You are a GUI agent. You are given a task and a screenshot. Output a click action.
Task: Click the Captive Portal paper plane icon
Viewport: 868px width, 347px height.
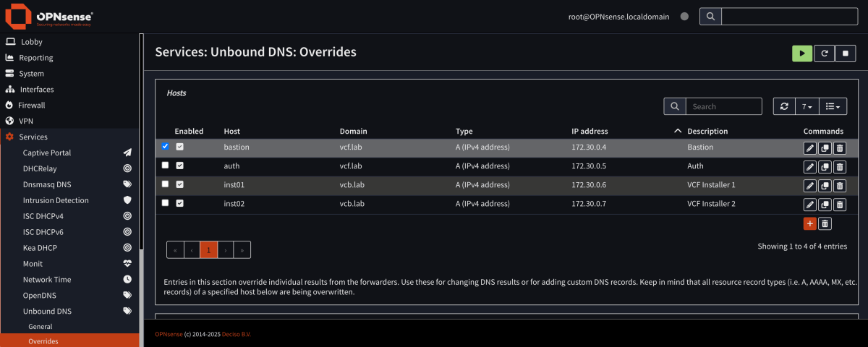(127, 153)
